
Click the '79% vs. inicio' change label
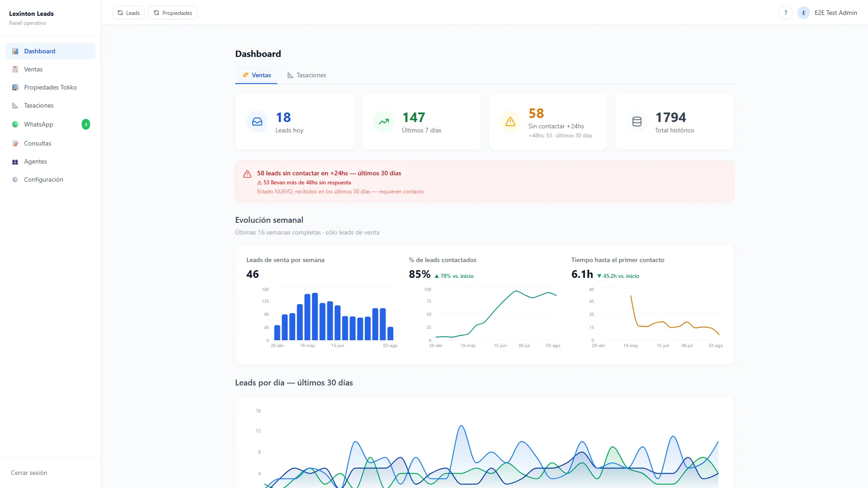[457, 276]
